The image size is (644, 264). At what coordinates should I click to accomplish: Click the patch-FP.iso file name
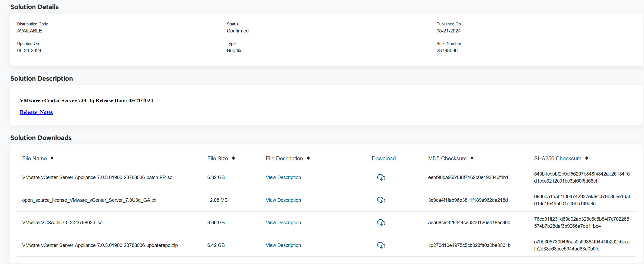[x=97, y=177]
